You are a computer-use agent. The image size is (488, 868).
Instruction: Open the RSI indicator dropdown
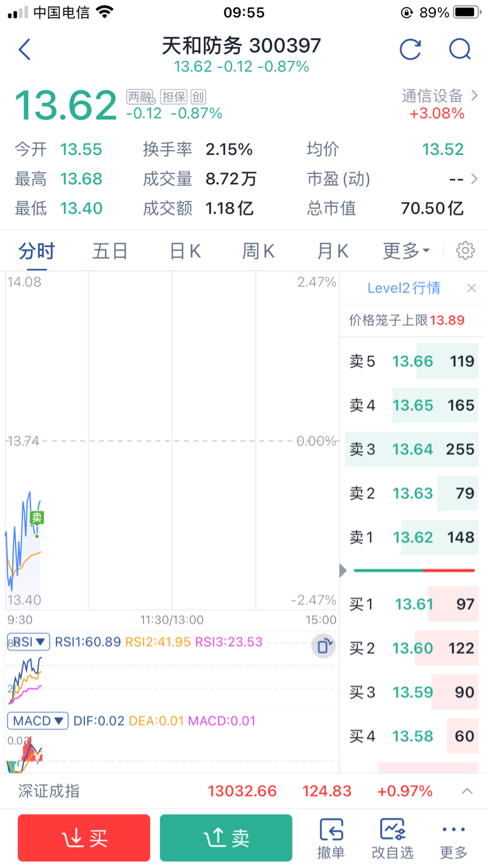click(29, 642)
